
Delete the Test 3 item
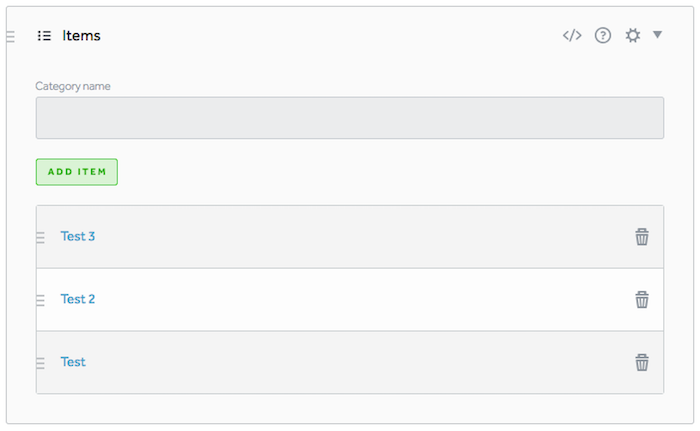point(642,237)
